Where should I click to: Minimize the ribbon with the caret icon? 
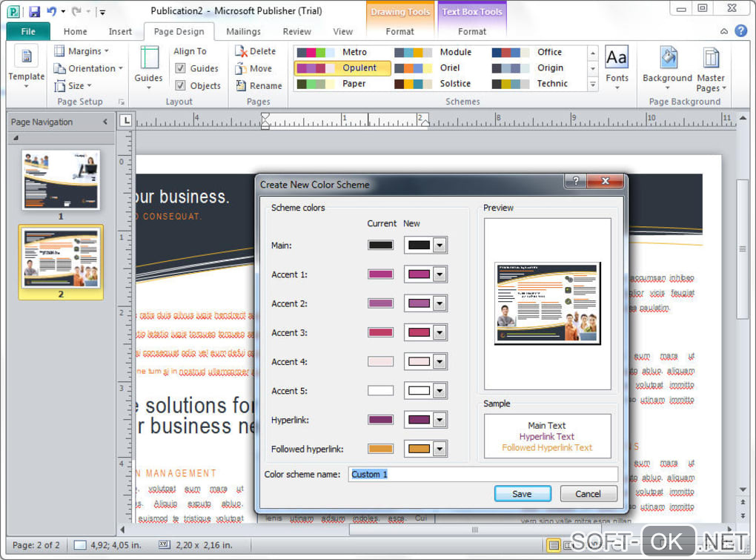[724, 31]
